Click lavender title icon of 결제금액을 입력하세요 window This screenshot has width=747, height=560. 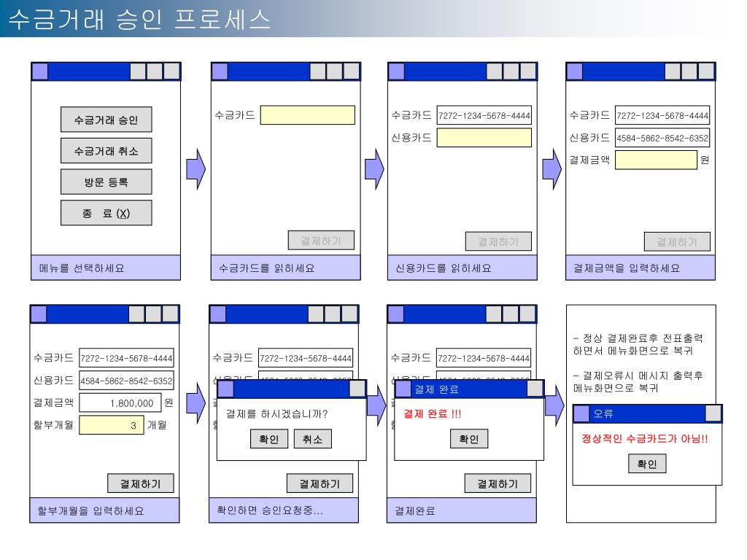click(x=575, y=71)
